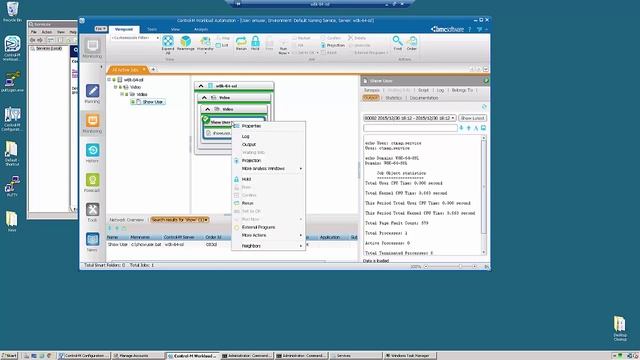640x360 pixels.
Task: Open the History sidebar icon
Action: coord(92,153)
